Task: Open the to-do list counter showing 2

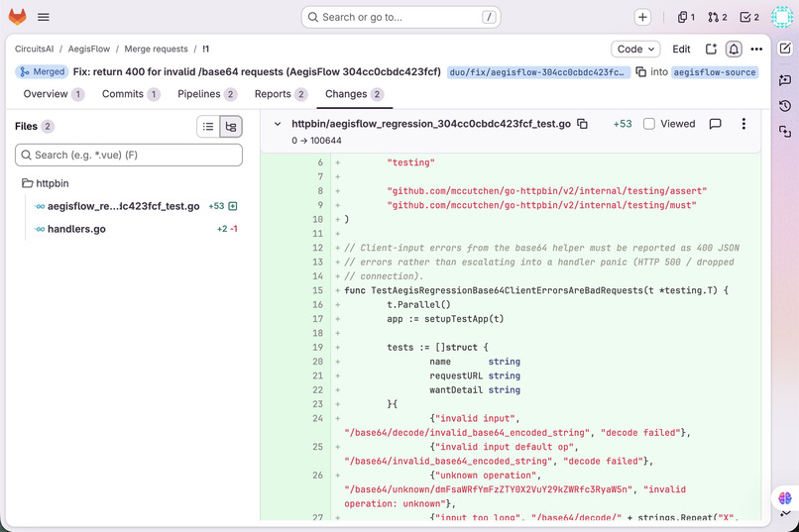Action: 749,17
